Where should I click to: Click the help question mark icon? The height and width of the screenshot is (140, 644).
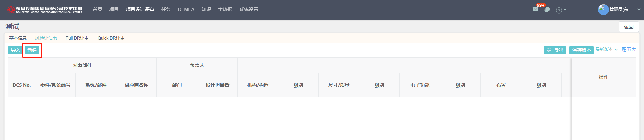(x=559, y=10)
